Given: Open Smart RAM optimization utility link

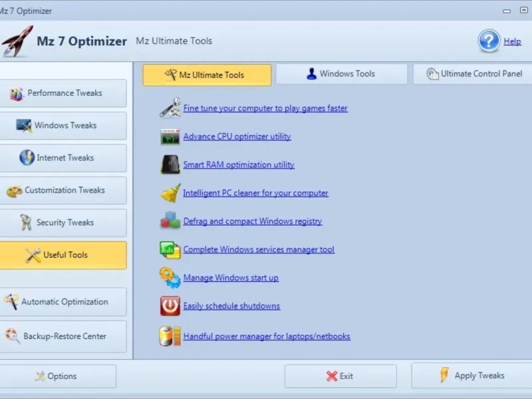Looking at the screenshot, I should click(239, 164).
